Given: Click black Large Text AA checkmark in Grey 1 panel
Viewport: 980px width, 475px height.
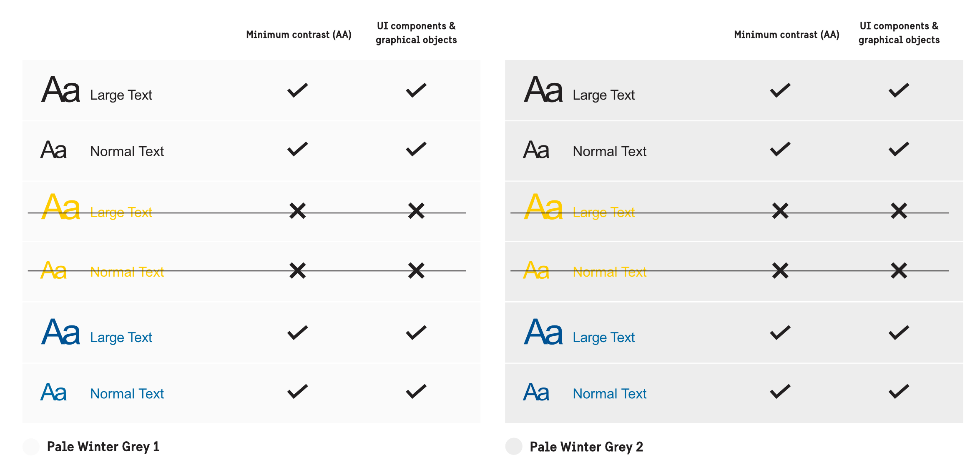Looking at the screenshot, I should coord(297,90).
